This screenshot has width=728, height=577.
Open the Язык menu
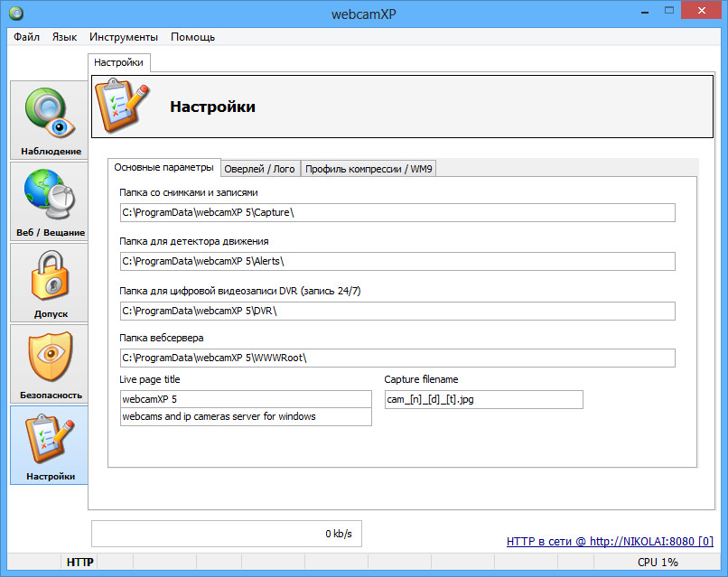coord(64,37)
